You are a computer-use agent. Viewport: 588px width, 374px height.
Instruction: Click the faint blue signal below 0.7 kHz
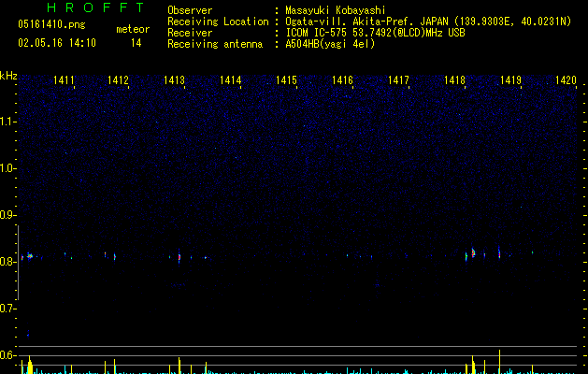tap(28, 334)
